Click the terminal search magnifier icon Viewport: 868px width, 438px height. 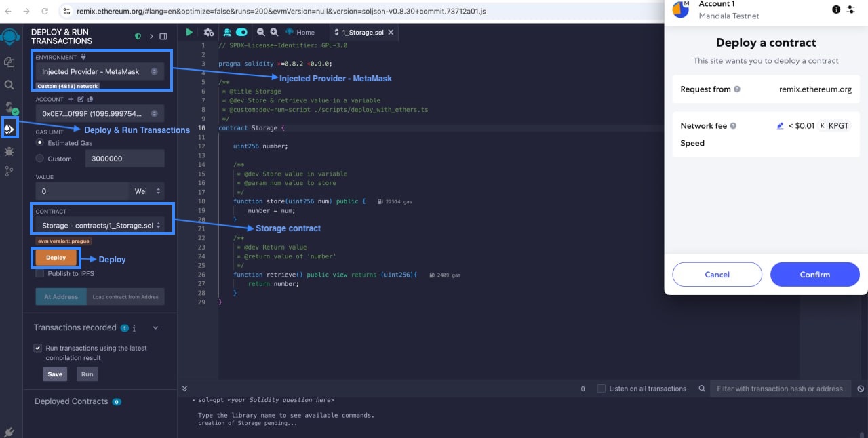702,389
